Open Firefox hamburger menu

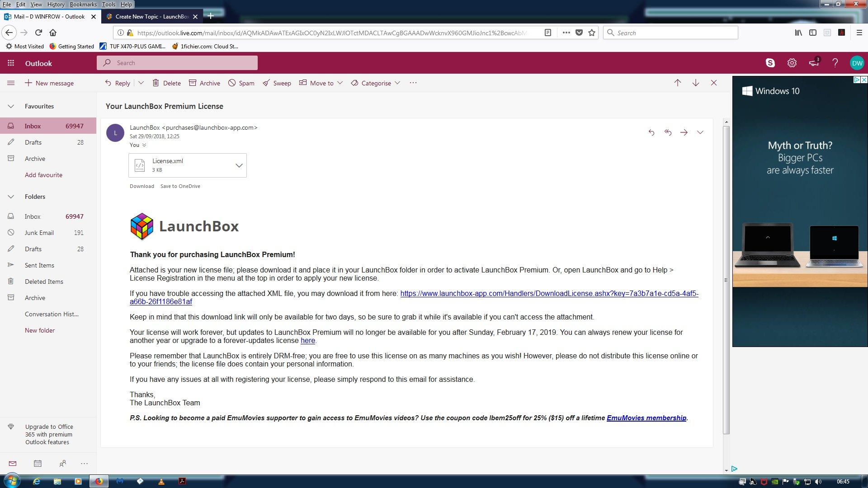click(859, 33)
